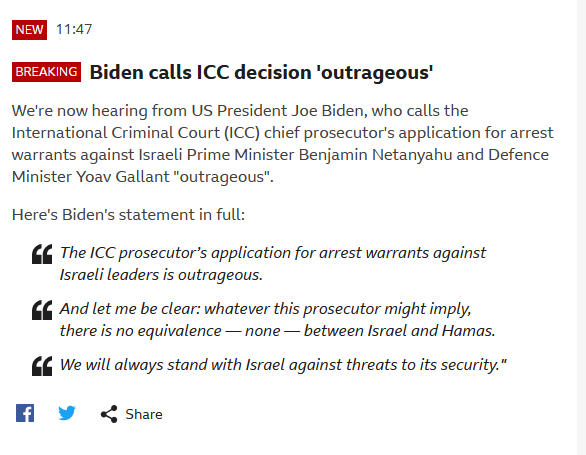Click the name 'Benjamin Netanyahu' in the paragraph

pyautogui.click(x=376, y=155)
